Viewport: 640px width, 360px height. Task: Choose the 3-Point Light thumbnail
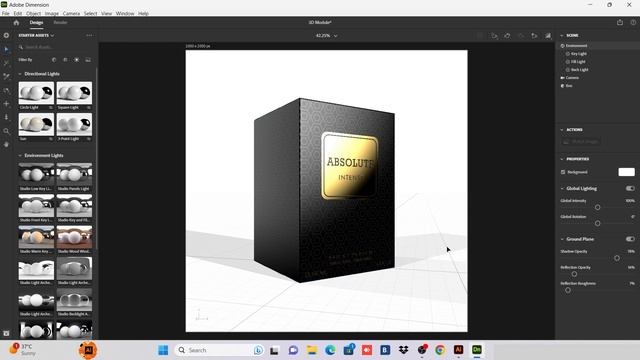click(x=74, y=124)
